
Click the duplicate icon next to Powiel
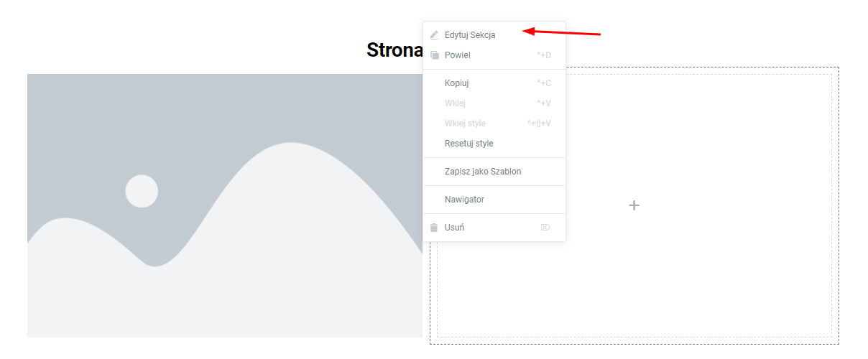pyautogui.click(x=434, y=55)
